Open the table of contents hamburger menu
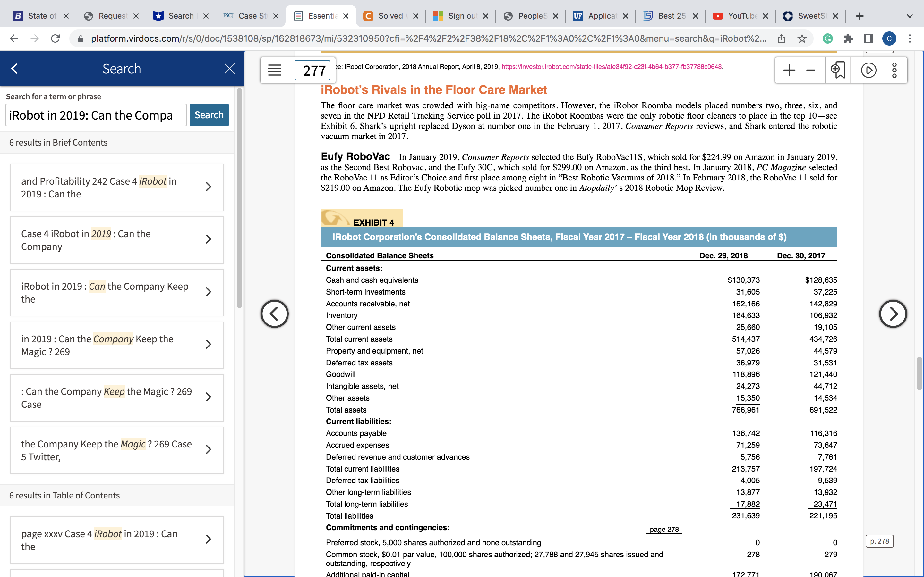 point(275,70)
